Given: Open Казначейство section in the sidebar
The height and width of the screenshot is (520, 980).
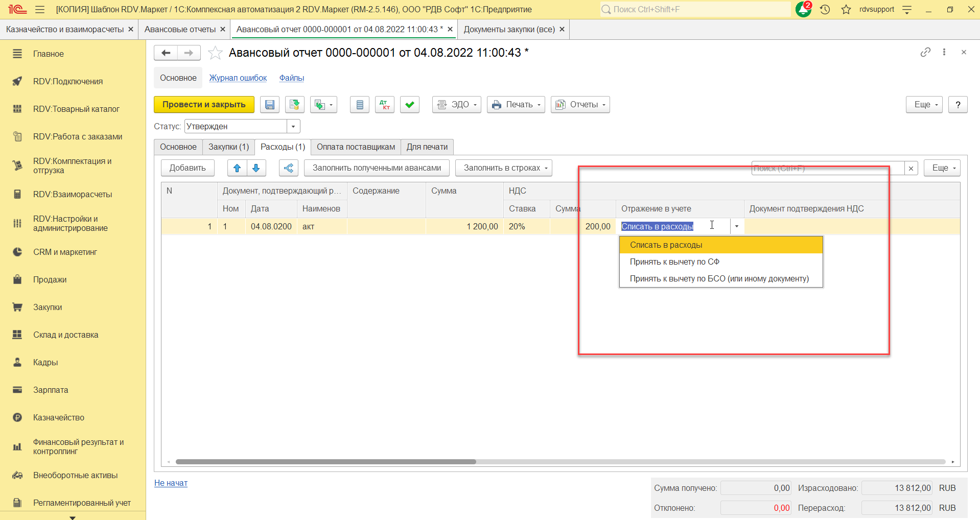Looking at the screenshot, I should pos(59,417).
